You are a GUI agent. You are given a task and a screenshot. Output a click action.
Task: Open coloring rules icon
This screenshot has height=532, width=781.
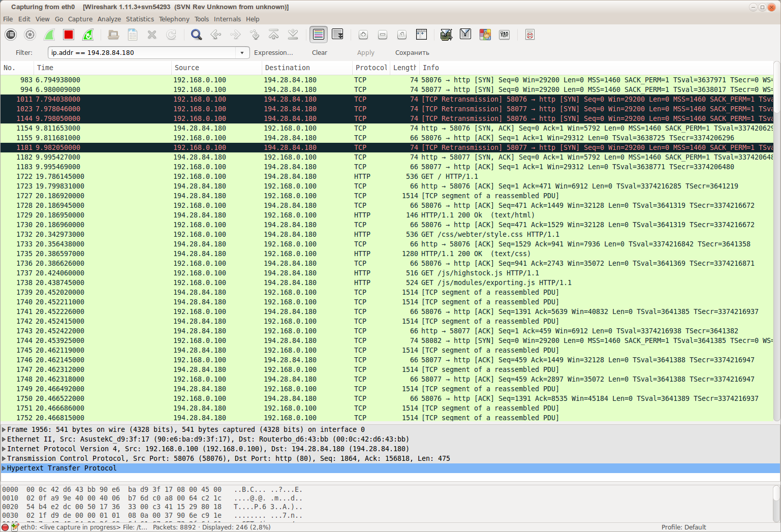click(x=485, y=35)
